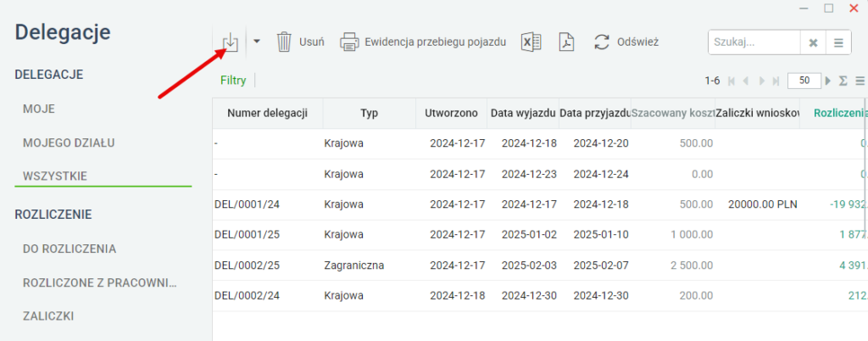Clear the search field with X

(x=813, y=42)
